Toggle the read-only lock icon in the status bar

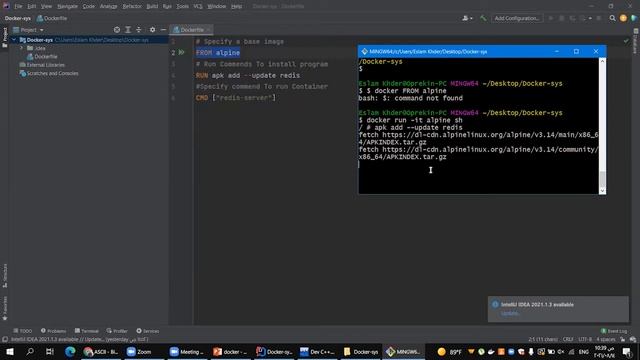coord(622,339)
